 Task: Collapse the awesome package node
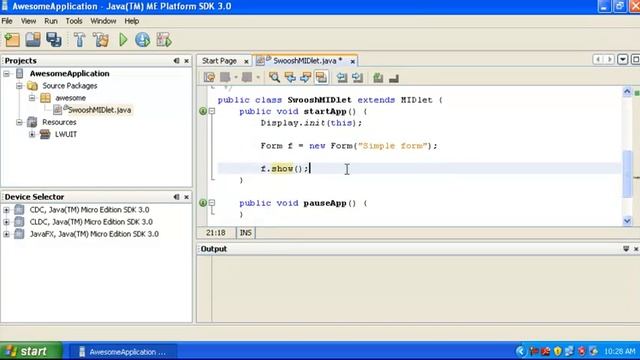(x=32, y=98)
